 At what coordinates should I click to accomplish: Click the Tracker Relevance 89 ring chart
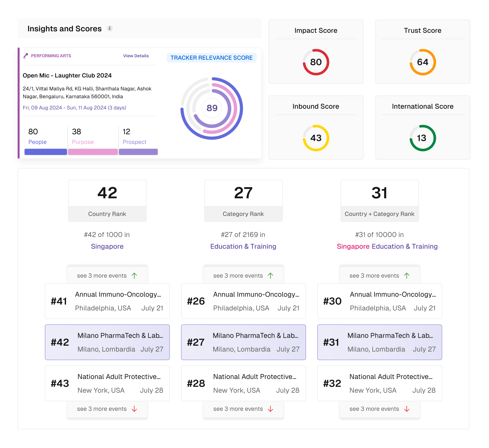click(x=212, y=108)
